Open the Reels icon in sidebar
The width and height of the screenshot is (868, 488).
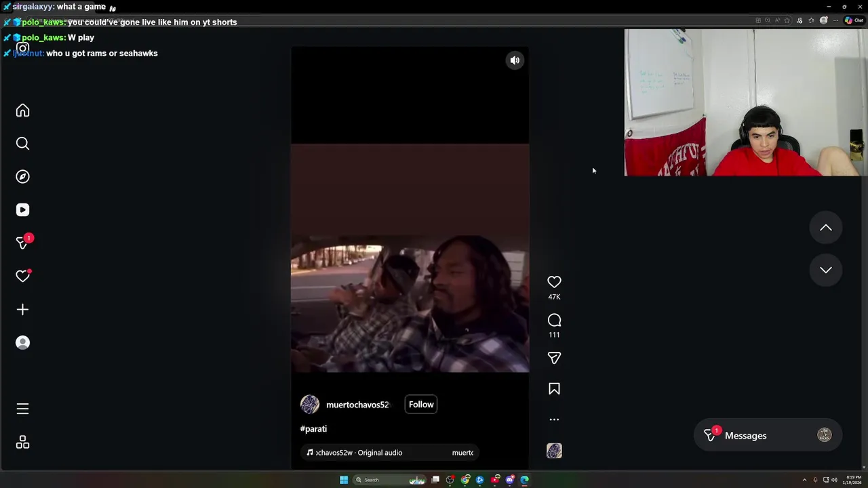click(22, 210)
